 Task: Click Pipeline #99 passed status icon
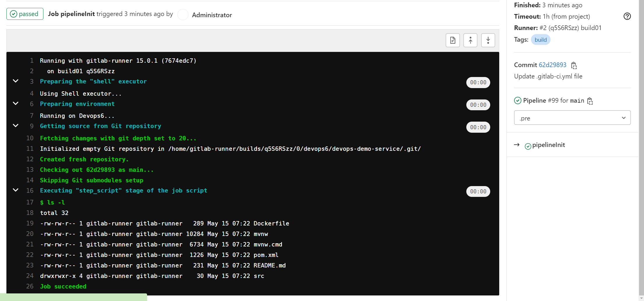(518, 101)
